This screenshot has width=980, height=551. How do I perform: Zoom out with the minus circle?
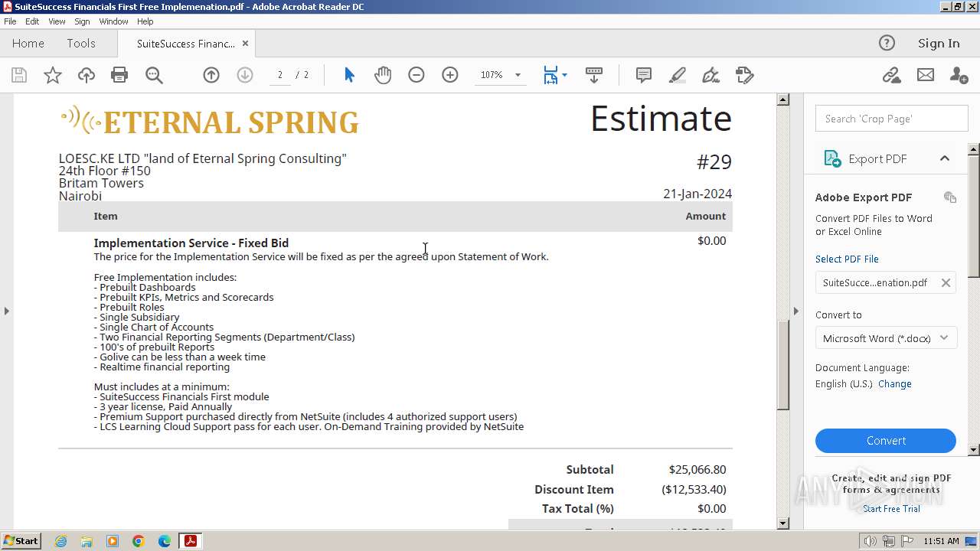[416, 75]
